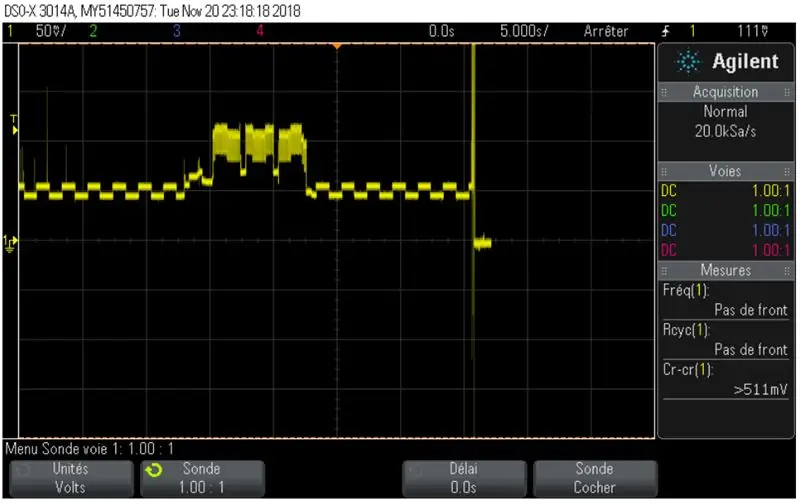Click the trigger source 1 indicator top right
This screenshot has width=800, height=504.
pos(692,31)
